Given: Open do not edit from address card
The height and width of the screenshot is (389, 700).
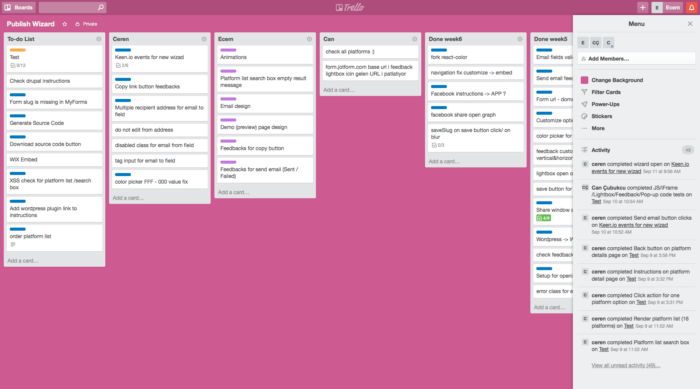Looking at the screenshot, I should (x=160, y=130).
